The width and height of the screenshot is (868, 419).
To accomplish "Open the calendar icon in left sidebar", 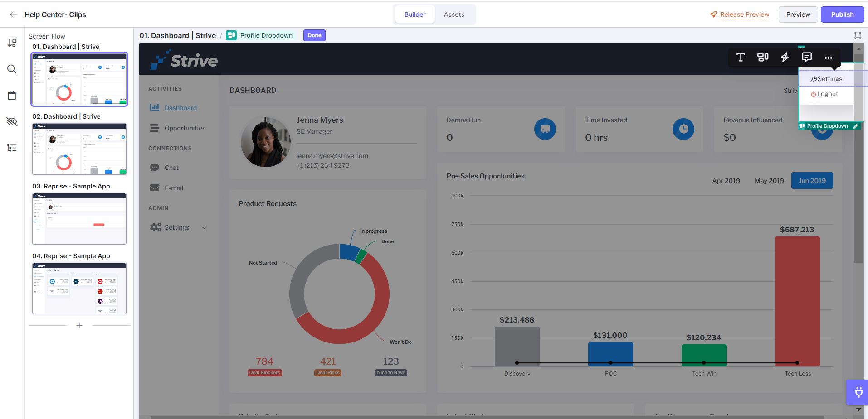I will coord(12,95).
